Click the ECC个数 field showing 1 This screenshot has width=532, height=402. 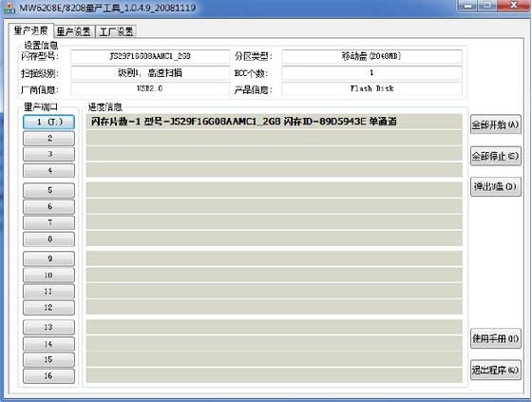click(x=371, y=72)
